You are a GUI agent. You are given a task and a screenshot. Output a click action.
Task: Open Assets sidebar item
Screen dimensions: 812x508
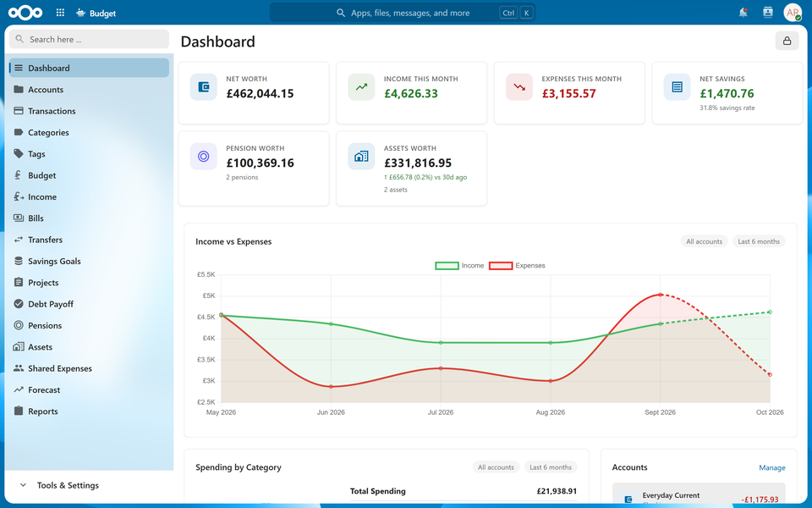[89, 347]
